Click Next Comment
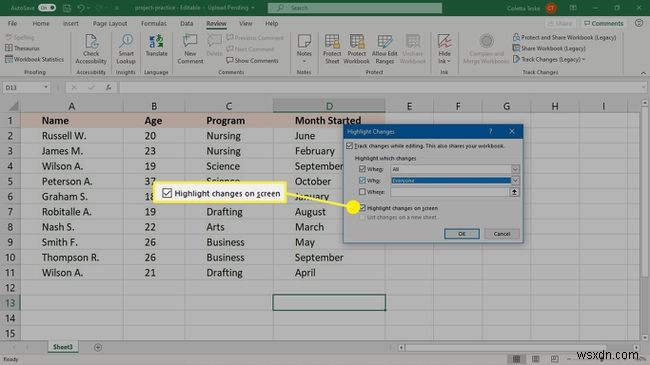This screenshot has width=650, height=365. pos(250,49)
